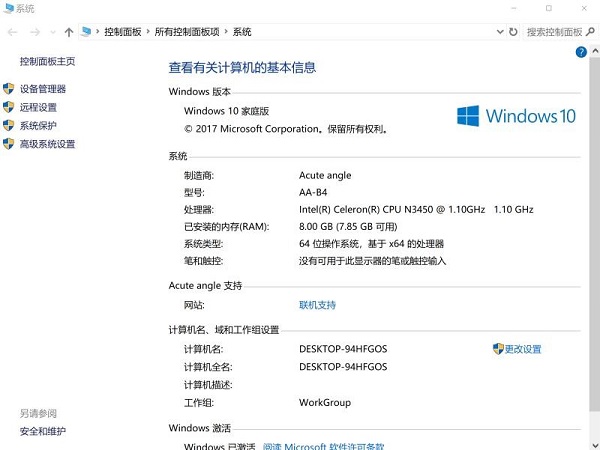Open 控制面板主页 link in sidebar
Image resolution: width=600 pixels, height=450 pixels.
(47, 61)
